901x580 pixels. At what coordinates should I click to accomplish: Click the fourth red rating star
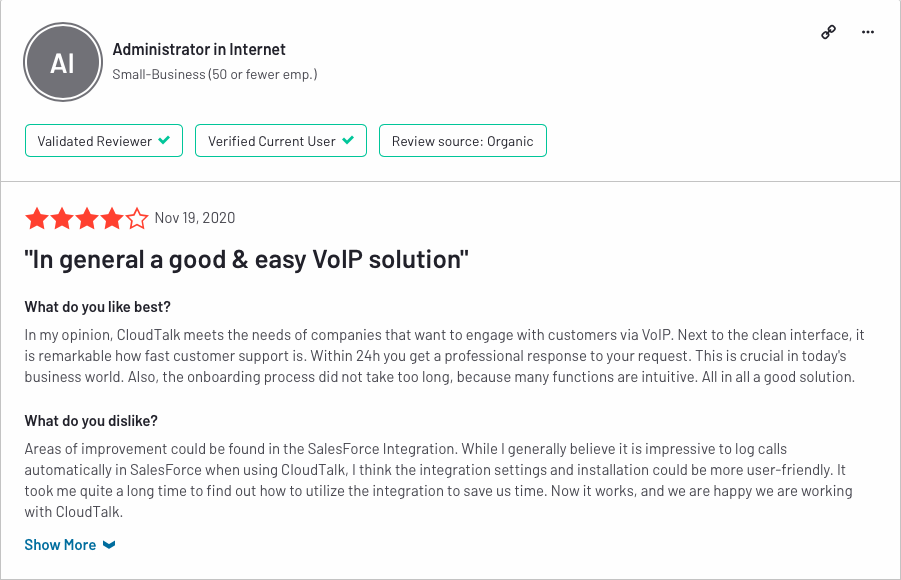click(111, 218)
